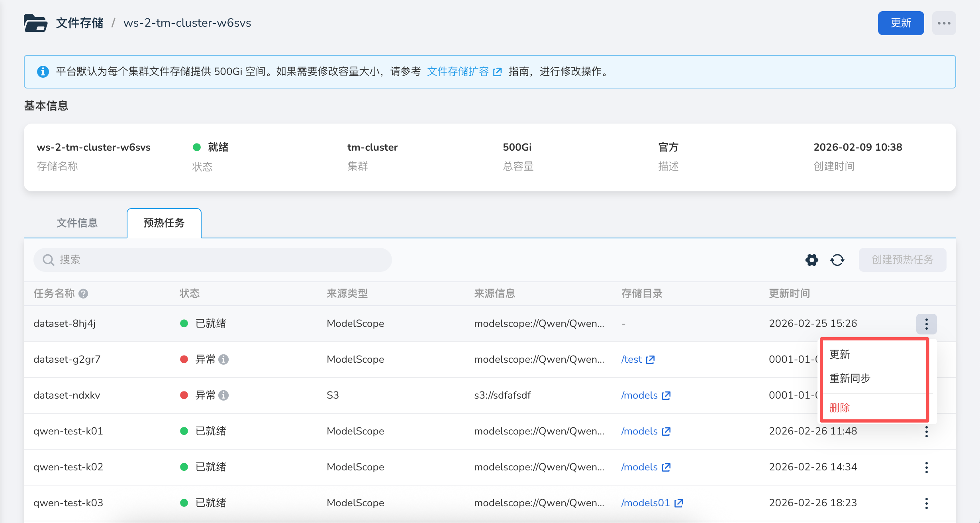Choose 重新同步 in the dropdown menu
980x523 pixels.
[x=850, y=378]
